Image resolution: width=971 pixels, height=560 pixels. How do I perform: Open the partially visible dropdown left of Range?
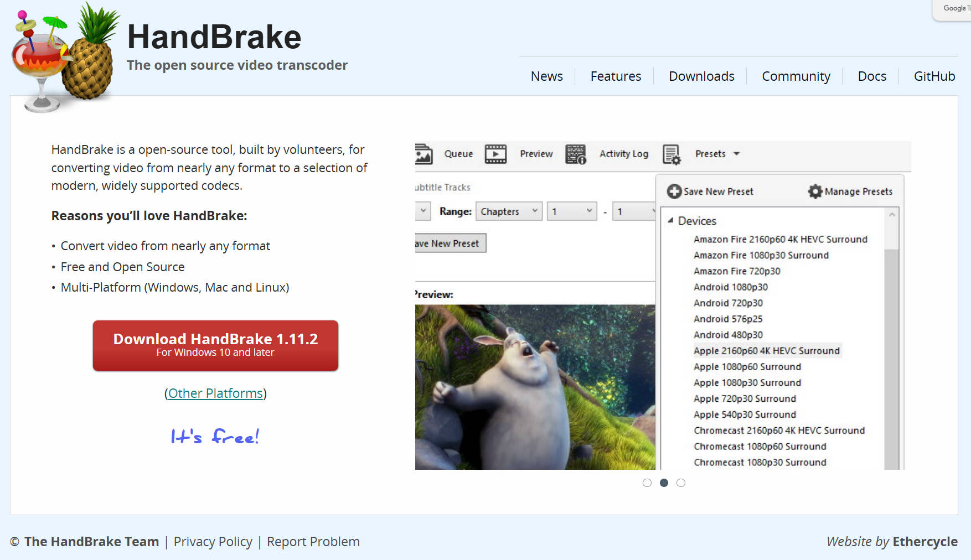click(423, 211)
